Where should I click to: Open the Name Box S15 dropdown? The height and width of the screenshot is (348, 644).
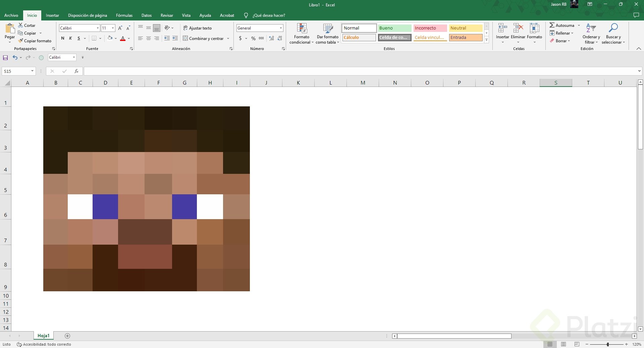click(32, 71)
